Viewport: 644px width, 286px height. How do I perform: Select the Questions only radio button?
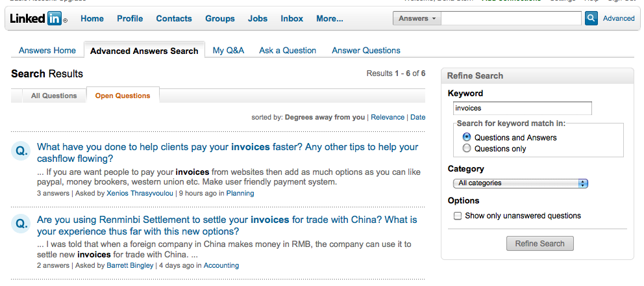point(467,148)
